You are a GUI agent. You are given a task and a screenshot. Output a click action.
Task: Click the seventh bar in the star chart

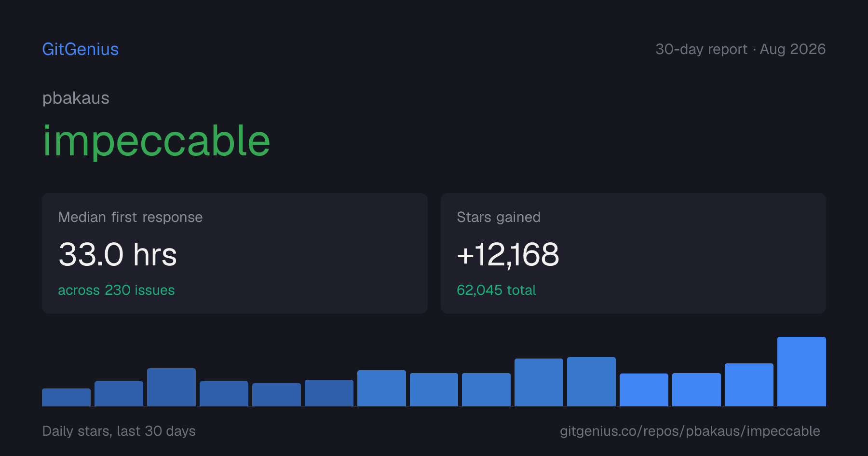381,388
